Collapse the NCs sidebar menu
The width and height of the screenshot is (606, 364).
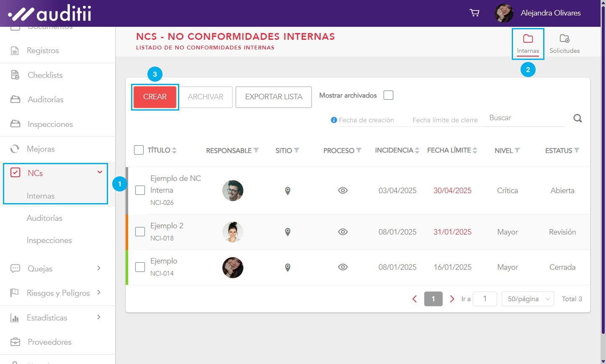[100, 172]
